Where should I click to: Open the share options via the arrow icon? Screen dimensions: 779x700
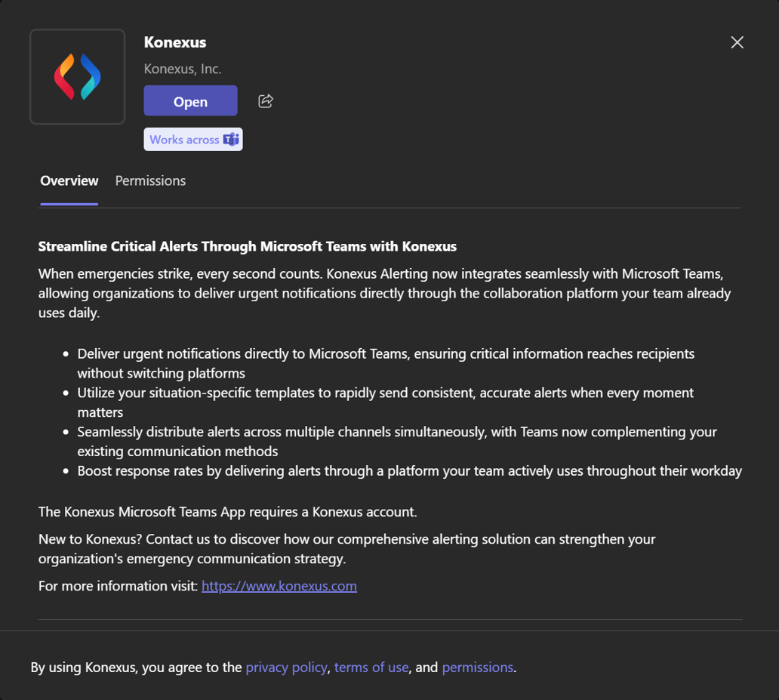[x=265, y=100]
